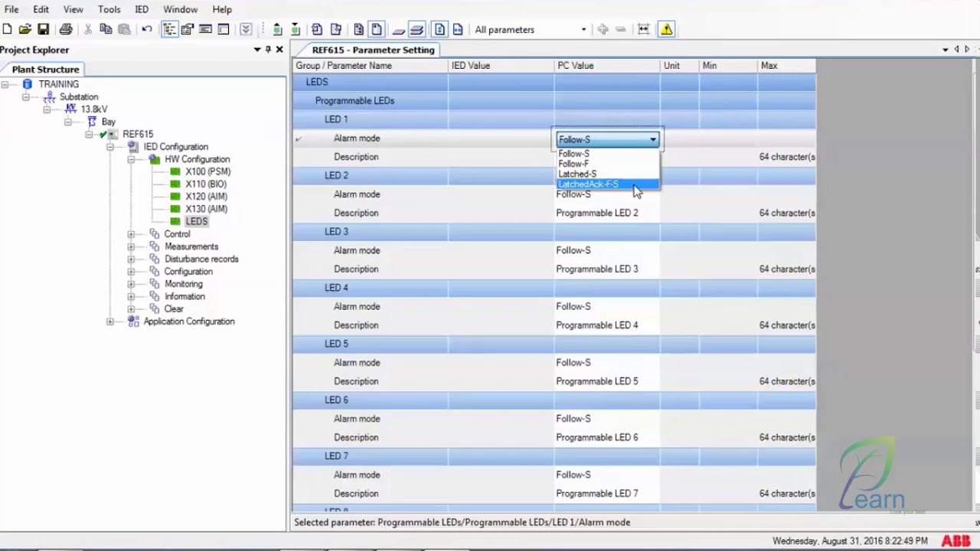Click the Paste clipboard icon
Image resolution: width=980 pixels, height=551 pixels.
(124, 29)
